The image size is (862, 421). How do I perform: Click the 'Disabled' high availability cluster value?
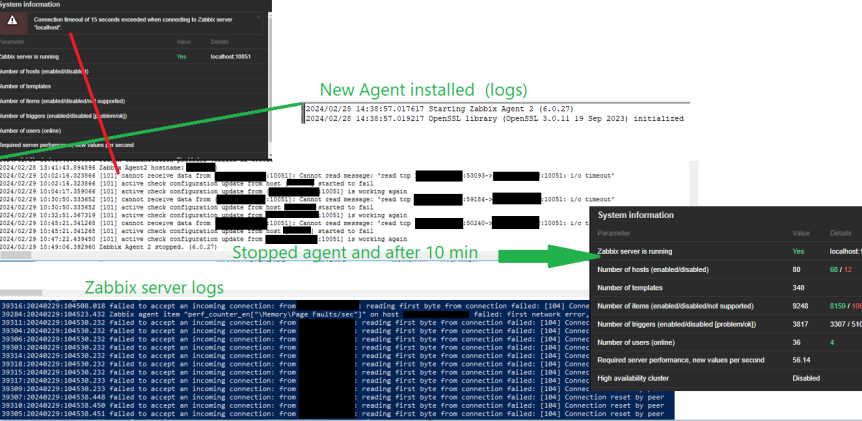click(806, 378)
